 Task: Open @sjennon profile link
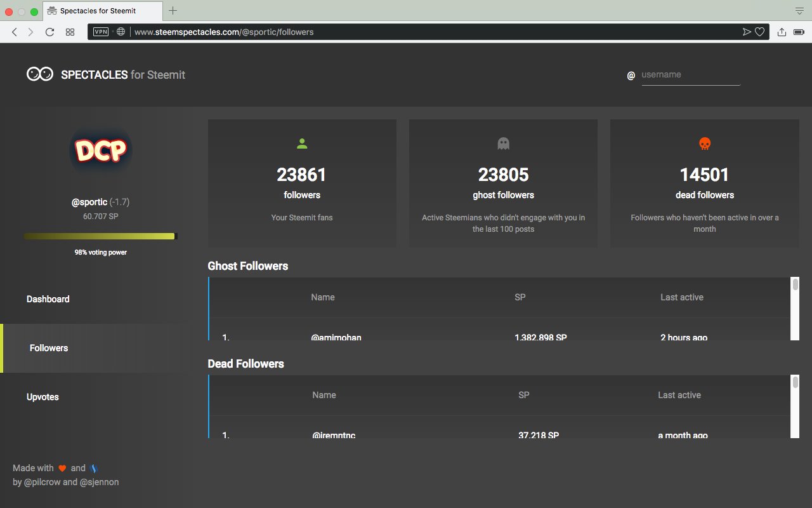[x=99, y=482]
